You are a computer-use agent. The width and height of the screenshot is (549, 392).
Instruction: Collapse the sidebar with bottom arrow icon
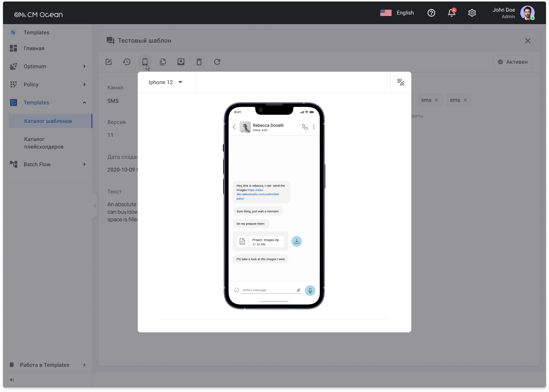[x=12, y=380]
